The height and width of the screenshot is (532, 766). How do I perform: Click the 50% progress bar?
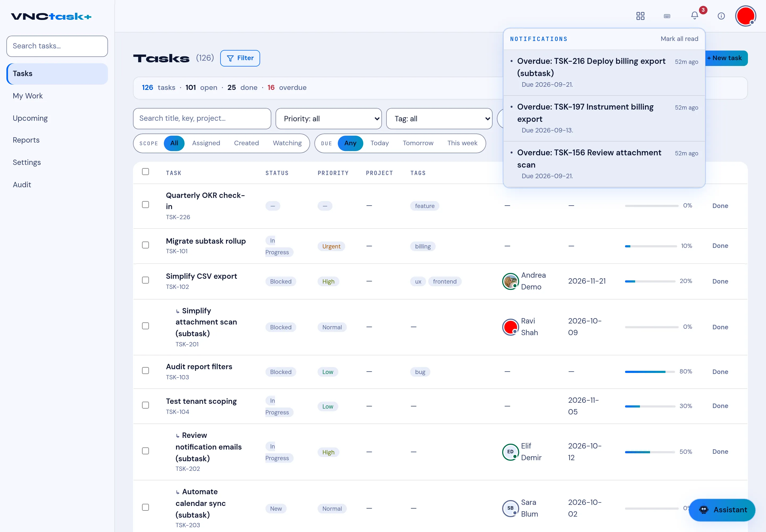click(x=650, y=452)
